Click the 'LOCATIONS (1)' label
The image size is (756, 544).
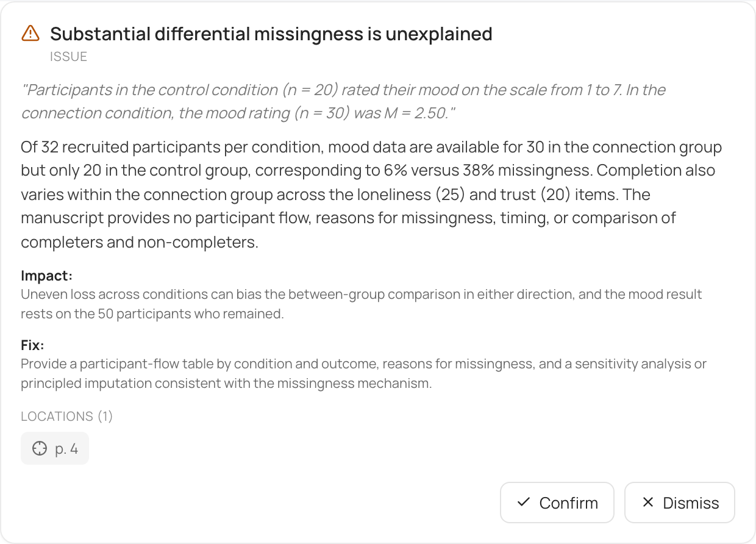(x=67, y=417)
